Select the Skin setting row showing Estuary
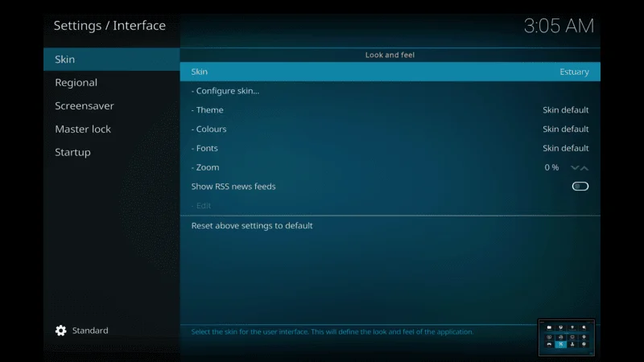Screen dimensions: 644x362 coord(390,72)
